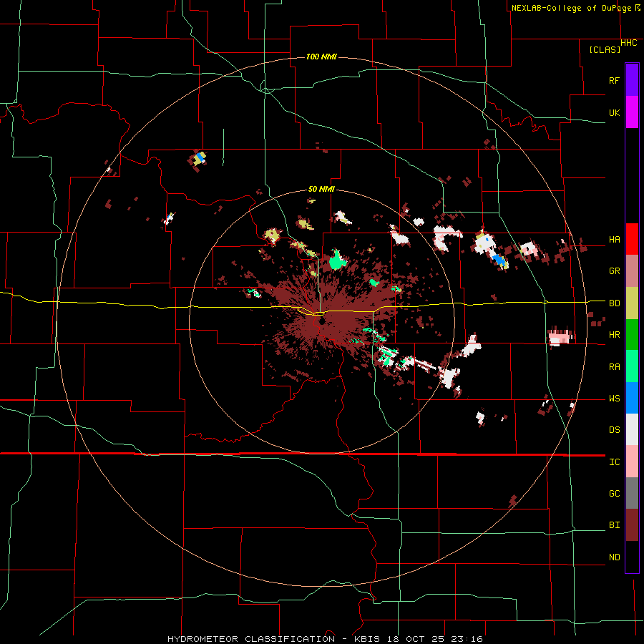644x644 pixels.
Task: Click the ND black legend swatch
Action: pos(632,557)
